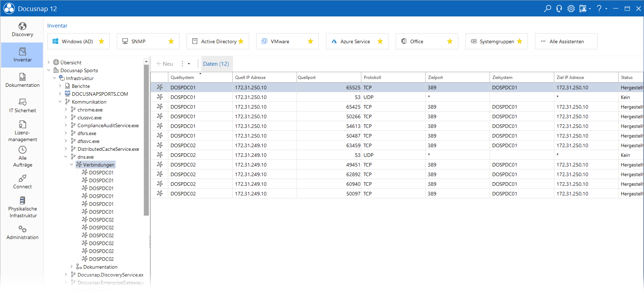The height and width of the screenshot is (303, 644).
Task: Sort by Zielport column header
Action: click(457, 78)
